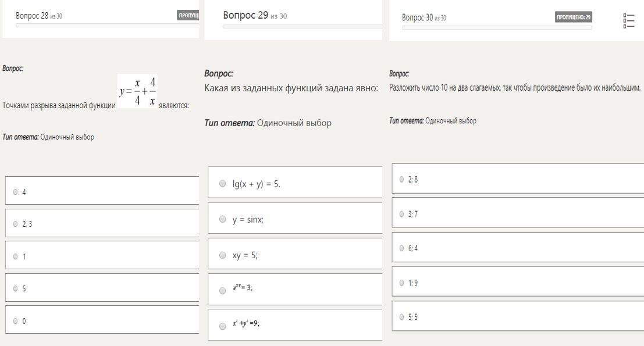Image resolution: width=644 pixels, height=346 pixels.
Task: Choose the "5; 5" answer option
Action: (x=402, y=317)
